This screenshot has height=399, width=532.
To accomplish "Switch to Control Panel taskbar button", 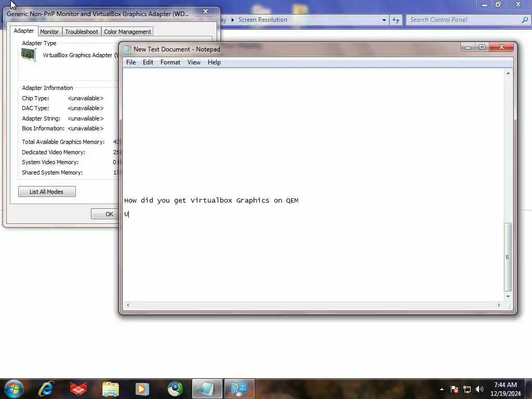I will click(239, 389).
